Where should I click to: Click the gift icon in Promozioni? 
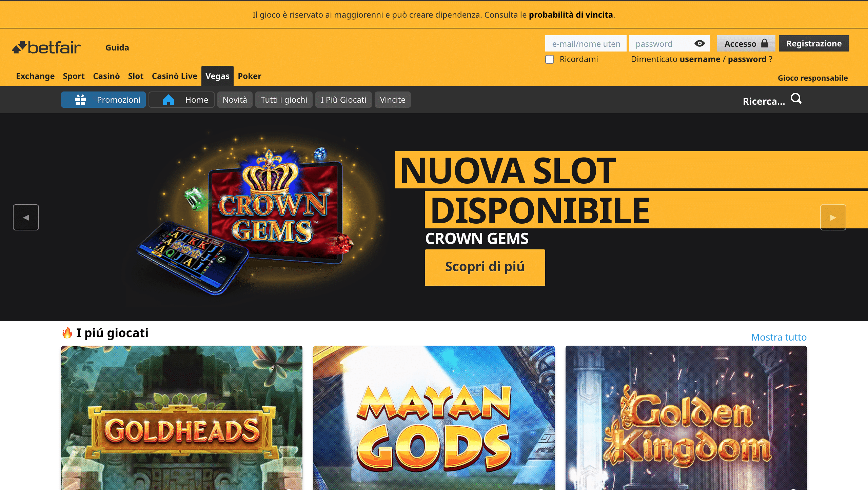[80, 100]
